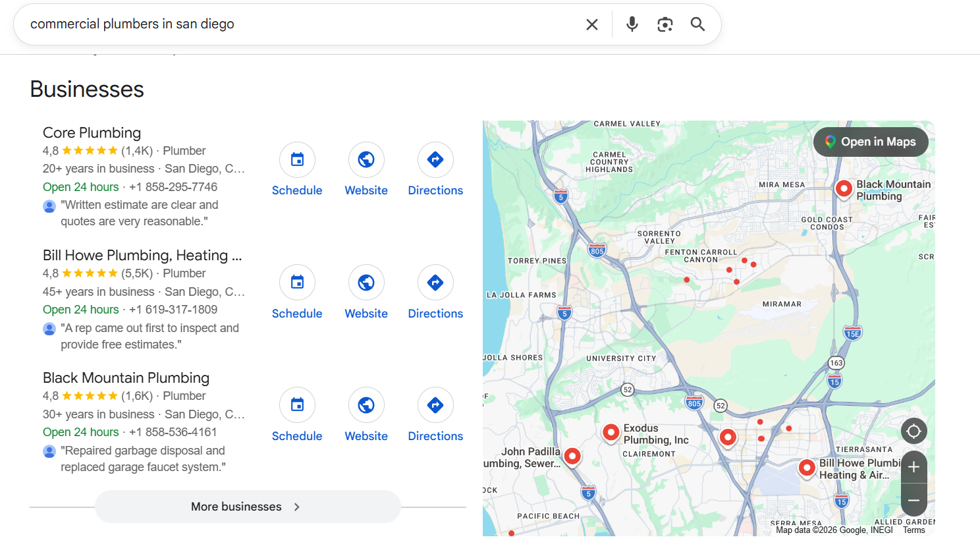Zoom in on the map with plus button

(x=913, y=467)
